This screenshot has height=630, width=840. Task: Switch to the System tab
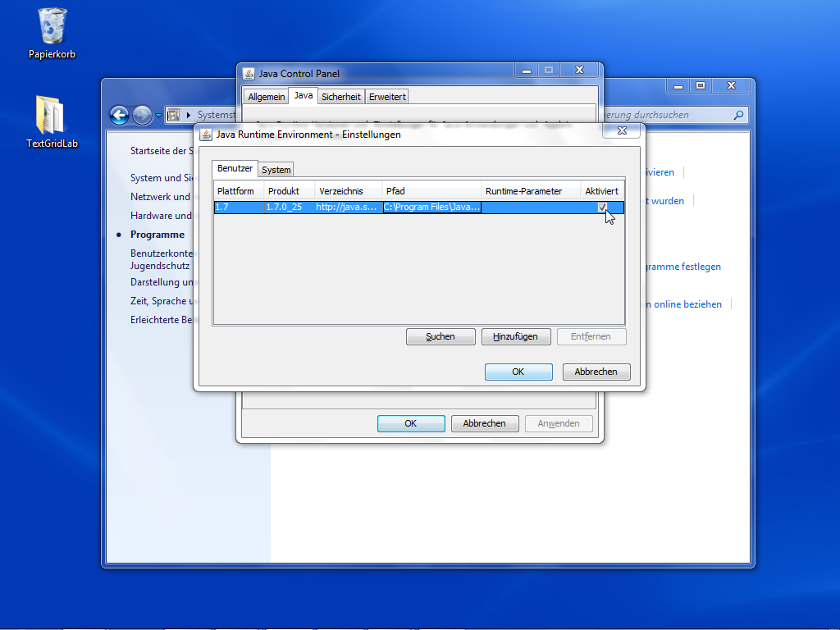pos(276,170)
